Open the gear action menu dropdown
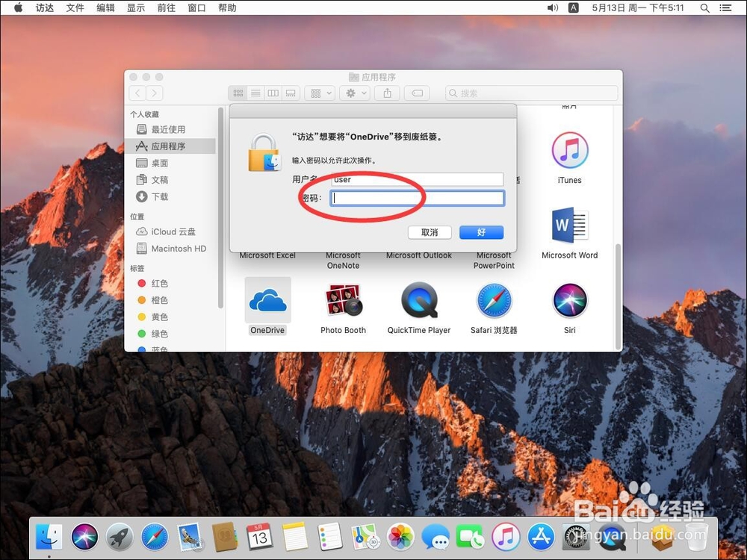Image resolution: width=747 pixels, height=560 pixels. pos(355,93)
